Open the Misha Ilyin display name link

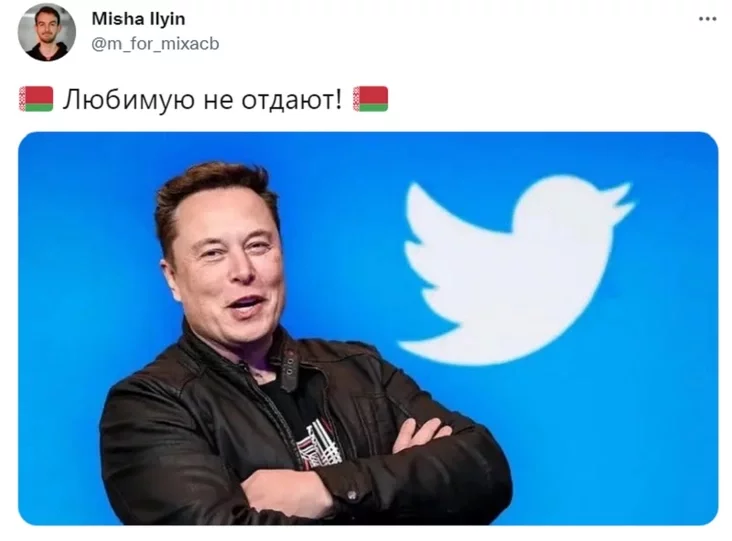tap(138, 19)
